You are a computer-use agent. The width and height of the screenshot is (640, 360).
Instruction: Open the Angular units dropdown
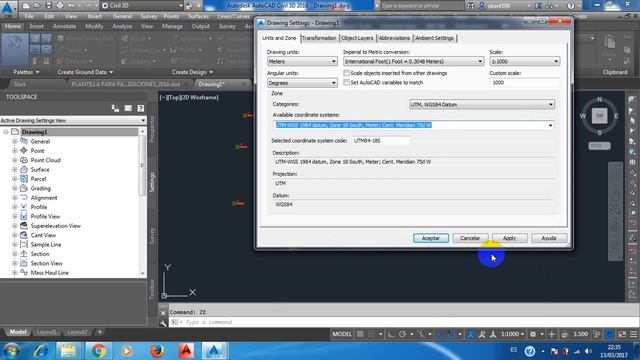pos(302,83)
